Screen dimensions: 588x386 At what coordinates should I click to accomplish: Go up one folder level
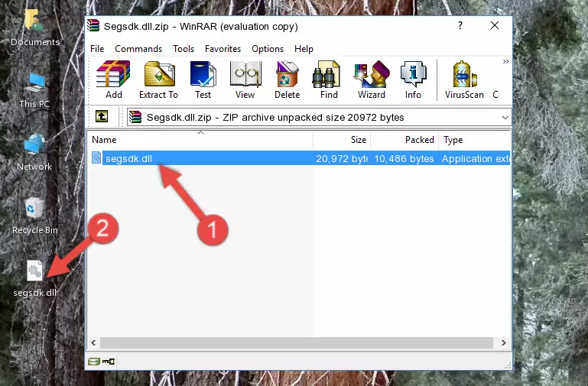click(102, 116)
